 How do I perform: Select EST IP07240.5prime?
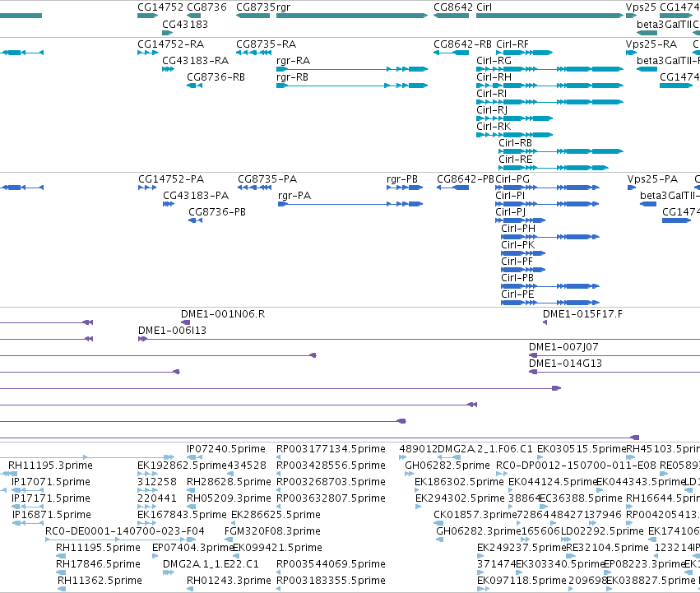(194, 457)
